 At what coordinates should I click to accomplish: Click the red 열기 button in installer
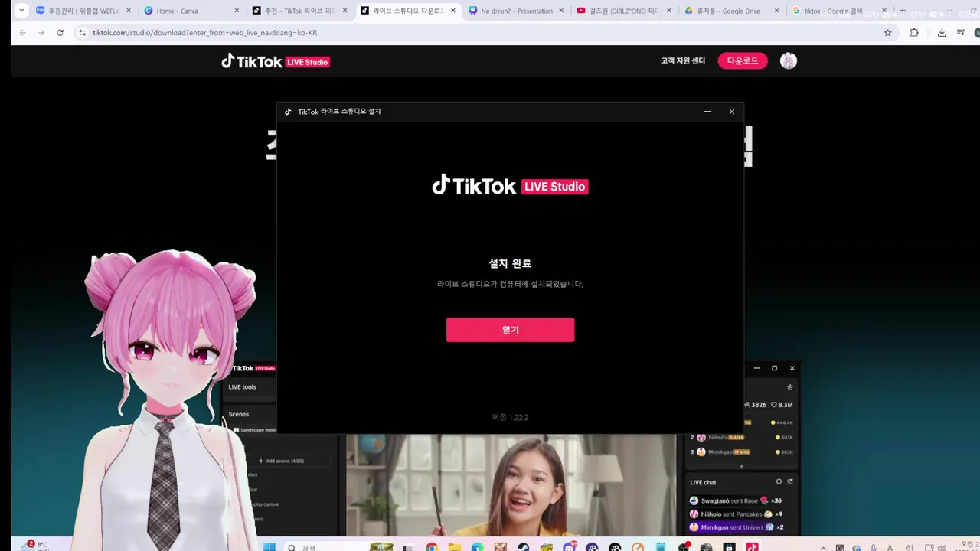pos(510,330)
